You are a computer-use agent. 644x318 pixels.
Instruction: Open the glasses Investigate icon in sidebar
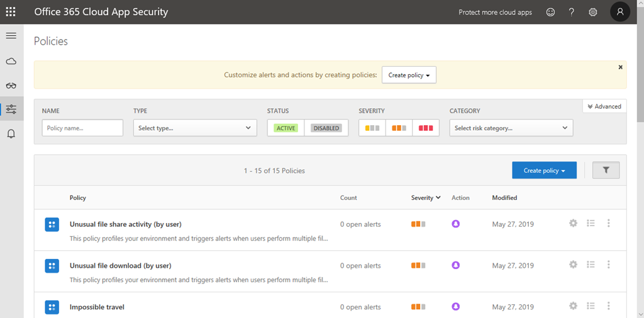tap(11, 85)
